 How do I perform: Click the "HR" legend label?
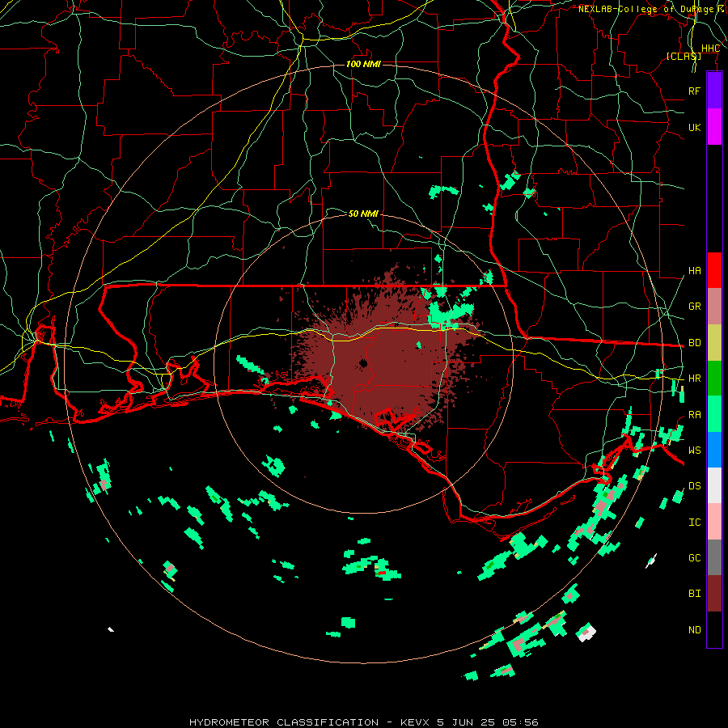pyautogui.click(x=694, y=379)
